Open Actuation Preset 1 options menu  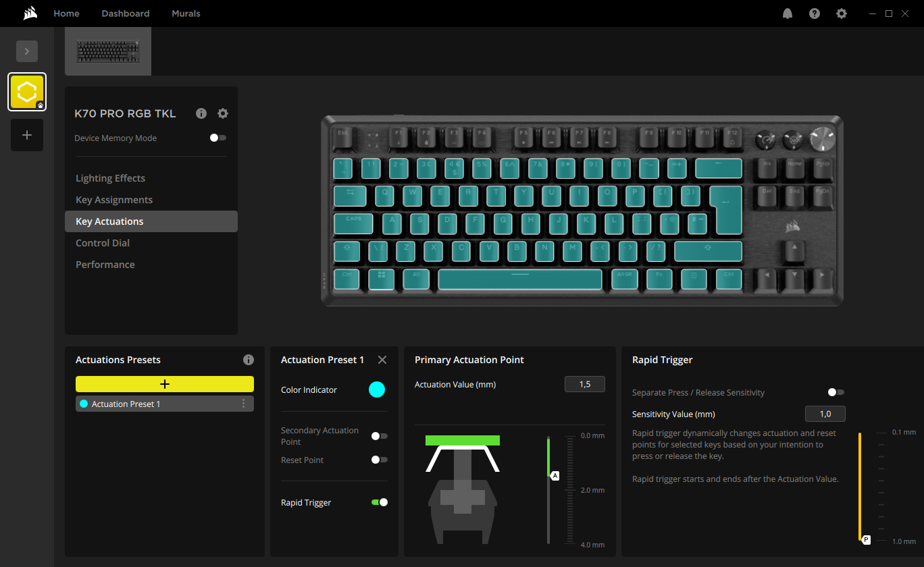(x=244, y=404)
